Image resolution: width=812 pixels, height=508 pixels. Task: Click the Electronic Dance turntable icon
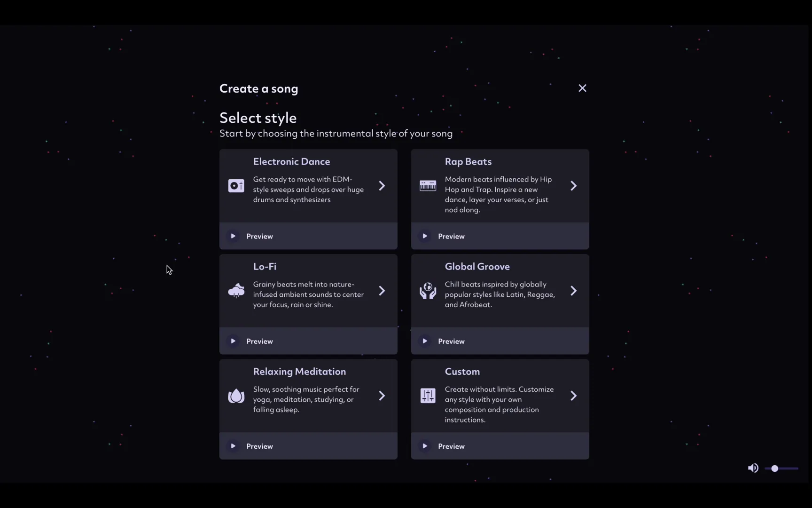tap(236, 186)
